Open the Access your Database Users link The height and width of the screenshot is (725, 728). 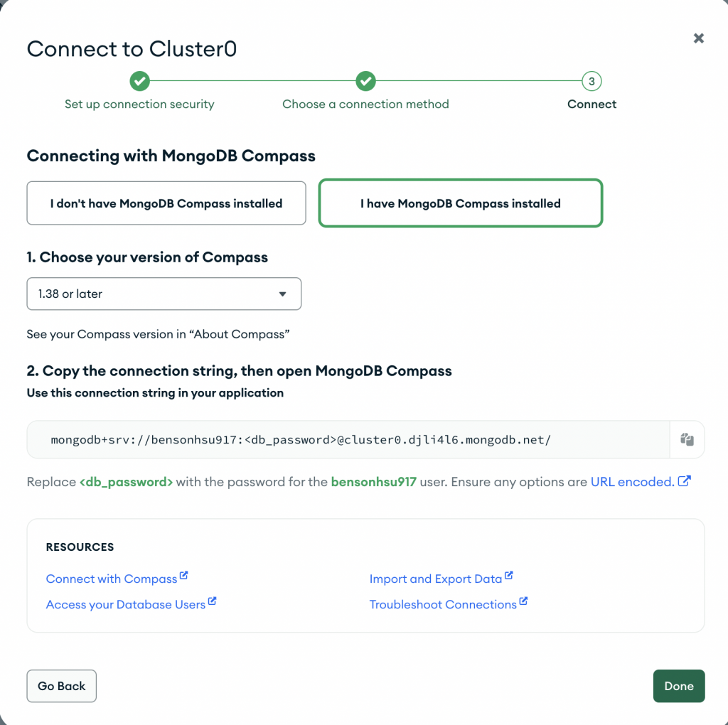point(125,604)
